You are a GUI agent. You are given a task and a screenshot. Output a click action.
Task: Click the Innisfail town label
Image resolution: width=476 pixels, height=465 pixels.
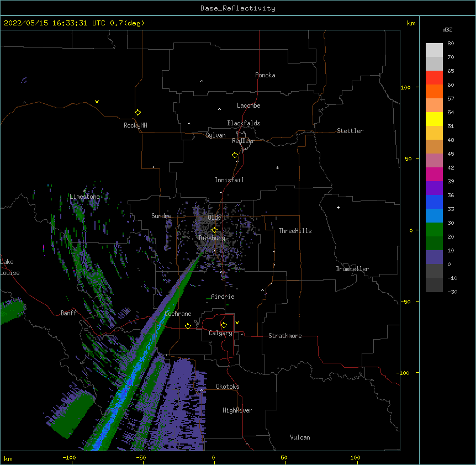(x=229, y=180)
